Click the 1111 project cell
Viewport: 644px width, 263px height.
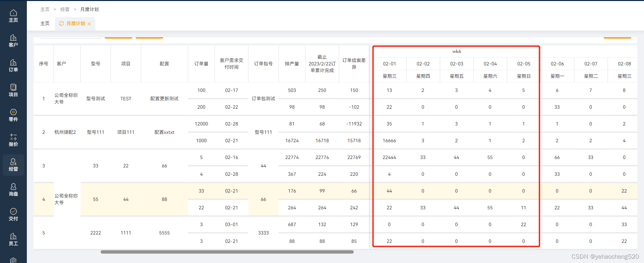[126, 233]
